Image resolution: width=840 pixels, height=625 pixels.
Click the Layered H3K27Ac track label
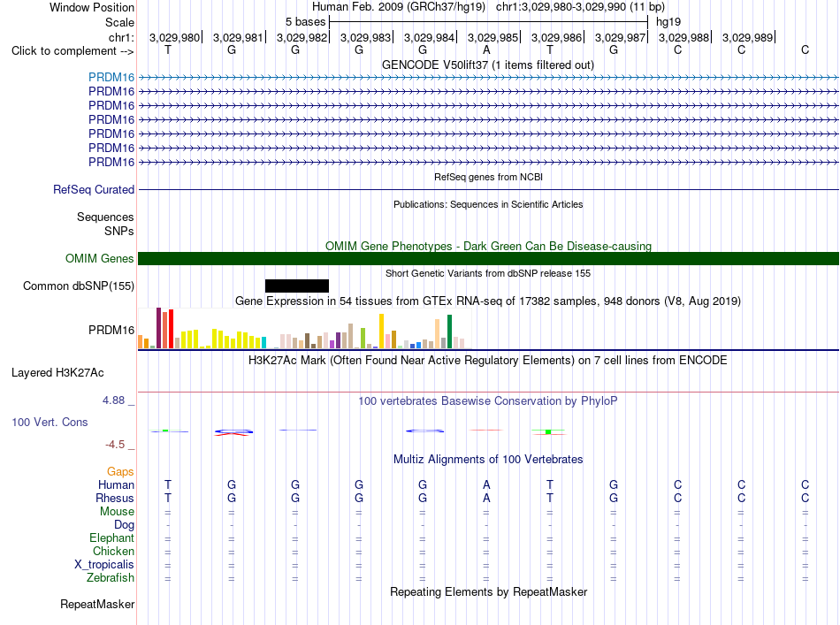click(x=57, y=373)
